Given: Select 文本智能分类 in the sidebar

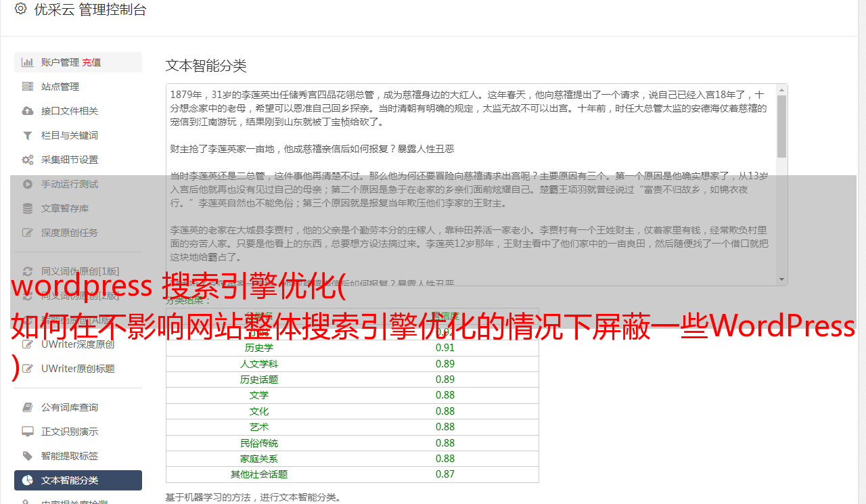Looking at the screenshot, I should [x=78, y=480].
